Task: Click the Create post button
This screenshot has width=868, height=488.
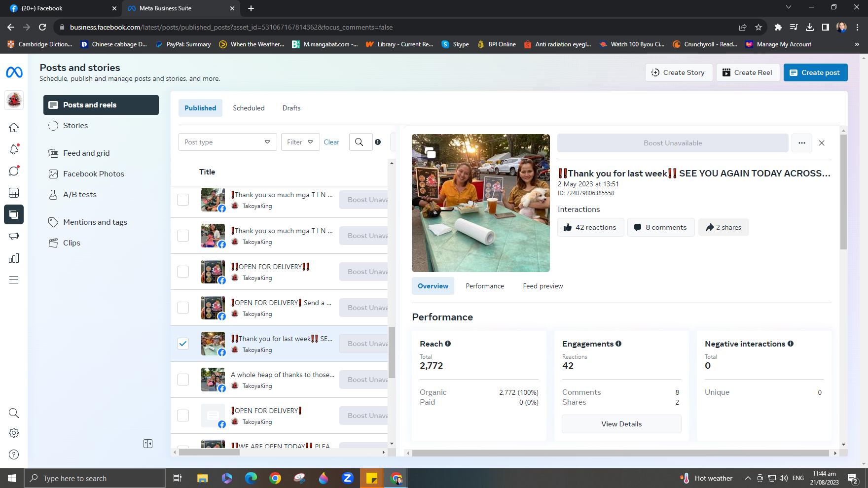Action: point(815,72)
